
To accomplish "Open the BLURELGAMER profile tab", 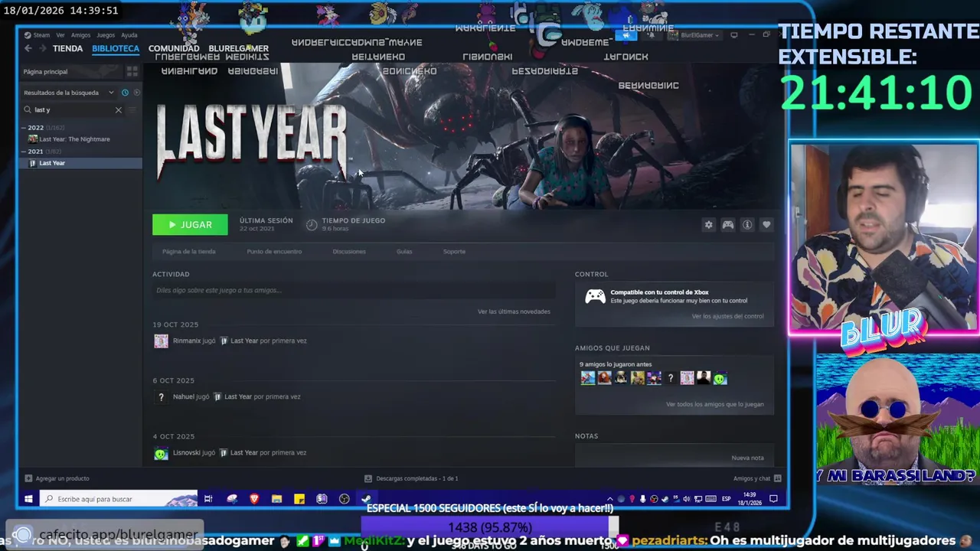I will pos(238,48).
